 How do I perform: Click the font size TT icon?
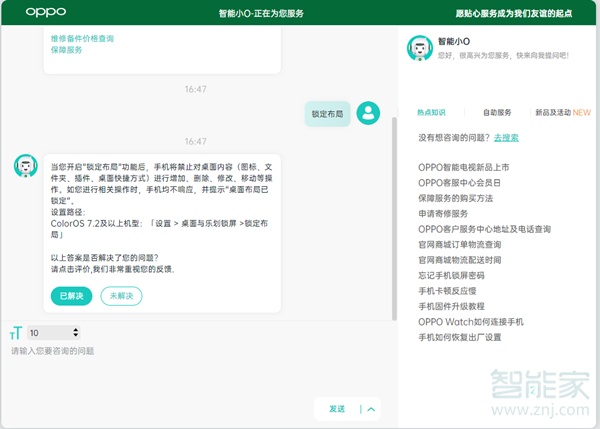pos(16,333)
